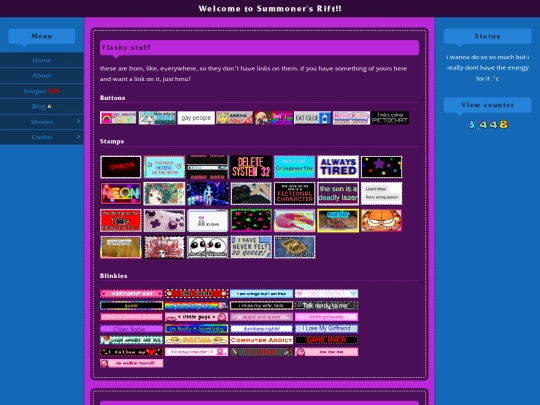This screenshot has height=405, width=540.
Task: Click the 'comfortable' stamp
Action: 121,247
